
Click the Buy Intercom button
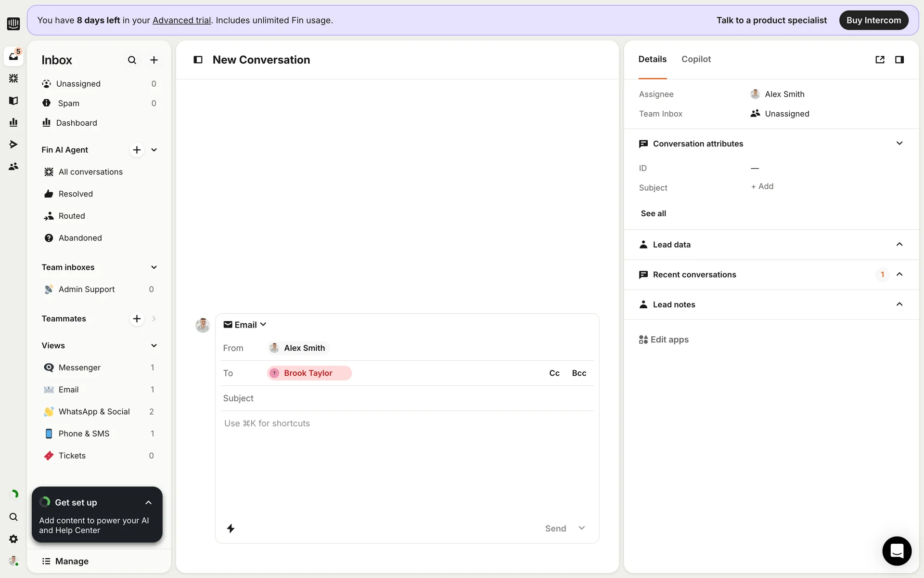click(x=873, y=20)
